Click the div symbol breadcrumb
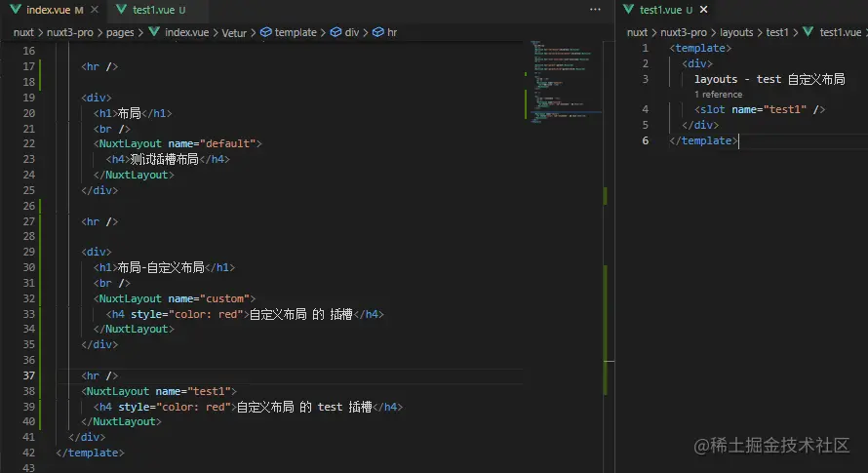This screenshot has width=868, height=473. [x=352, y=32]
